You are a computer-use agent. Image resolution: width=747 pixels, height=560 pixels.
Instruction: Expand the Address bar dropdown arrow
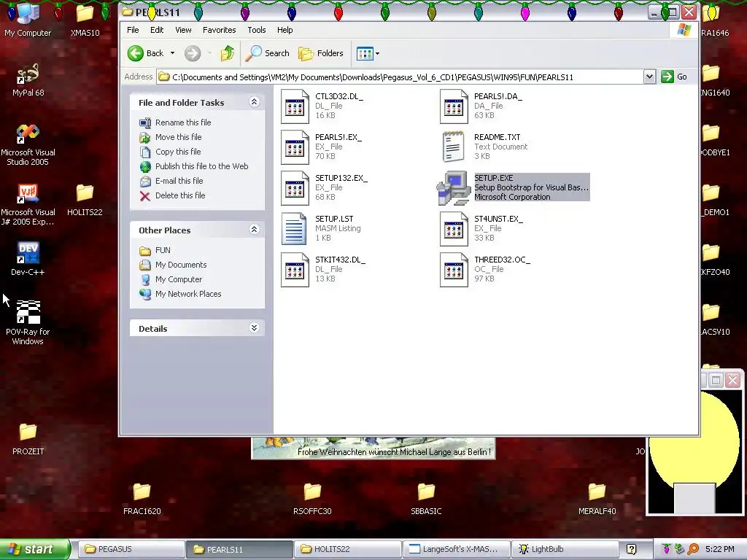tap(649, 77)
